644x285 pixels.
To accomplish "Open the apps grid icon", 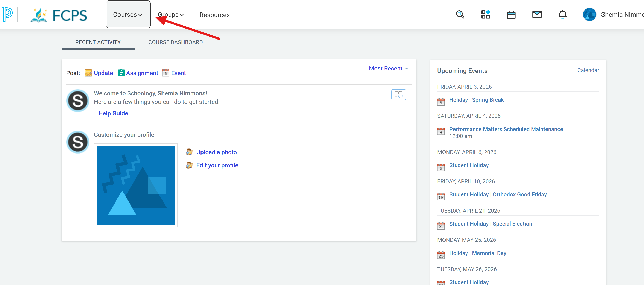I will click(x=486, y=15).
